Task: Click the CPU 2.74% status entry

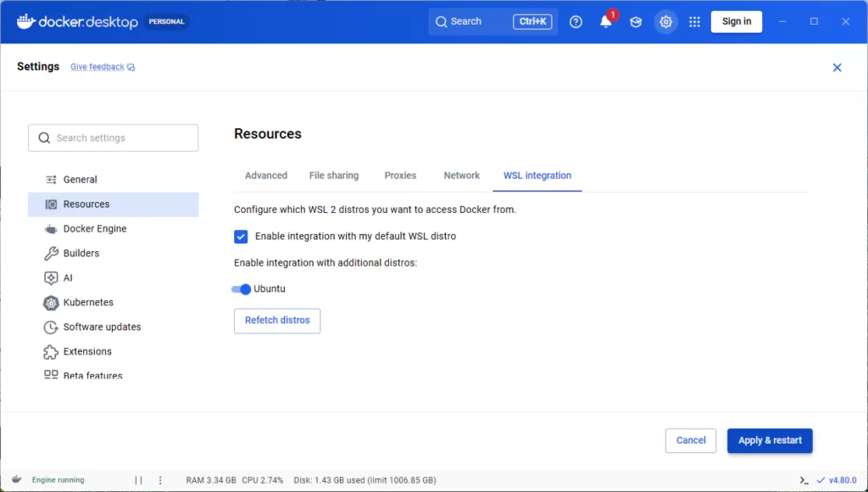Action: pos(263,480)
